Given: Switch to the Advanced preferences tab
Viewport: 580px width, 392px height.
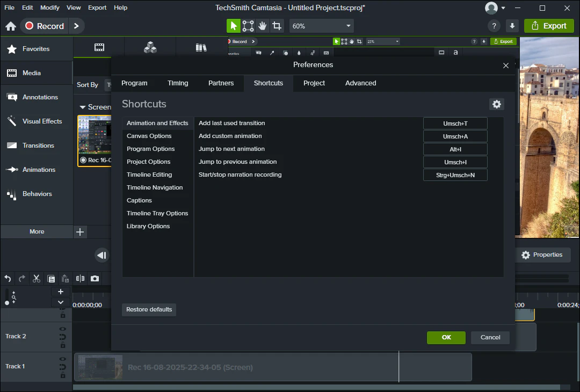Looking at the screenshot, I should click(360, 83).
